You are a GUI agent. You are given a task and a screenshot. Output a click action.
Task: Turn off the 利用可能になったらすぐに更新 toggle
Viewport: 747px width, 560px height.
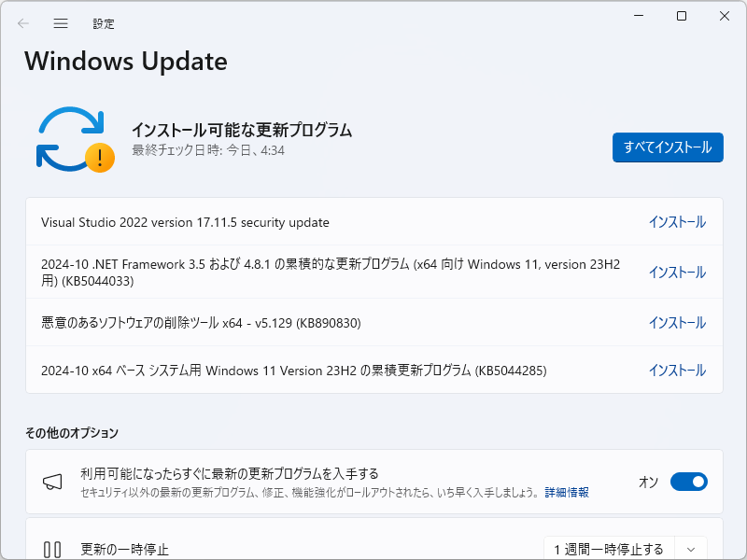coord(689,482)
